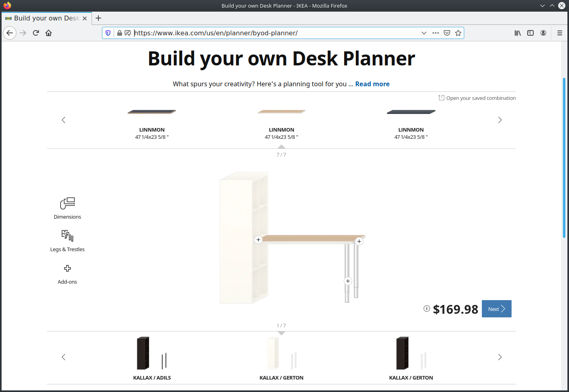The height and width of the screenshot is (392, 569).
Task: Click the plus hotspot beside the shelf unit
Action: [x=258, y=240]
